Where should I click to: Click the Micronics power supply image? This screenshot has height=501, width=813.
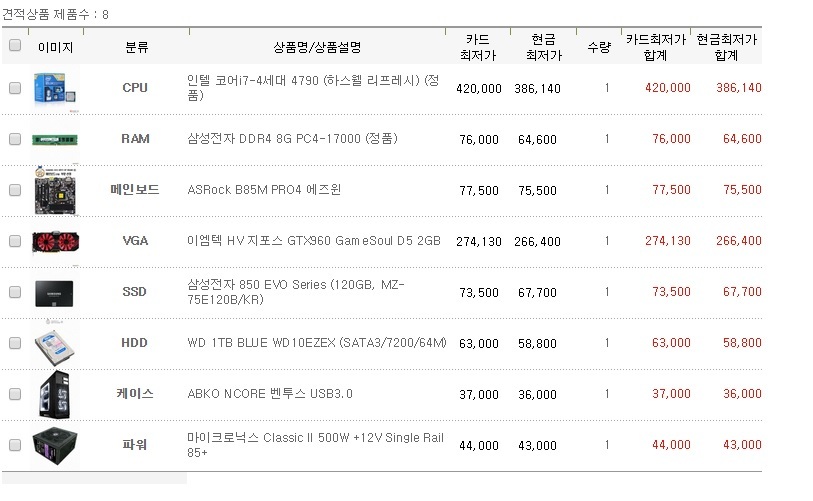(55, 444)
